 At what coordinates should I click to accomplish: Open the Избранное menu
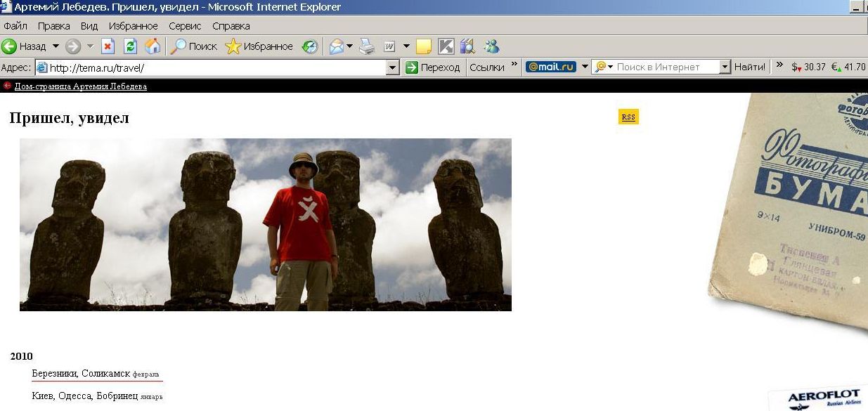click(133, 26)
